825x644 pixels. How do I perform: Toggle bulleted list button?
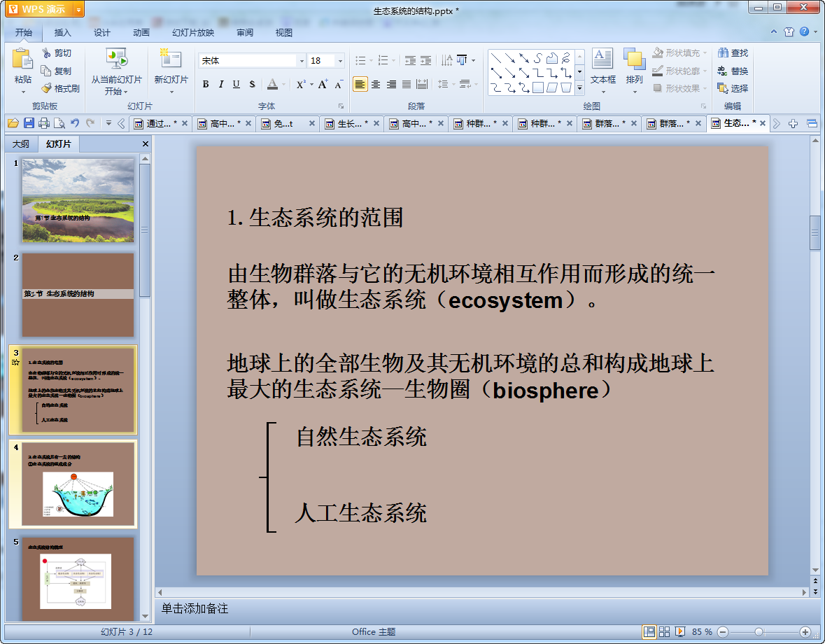tap(360, 60)
